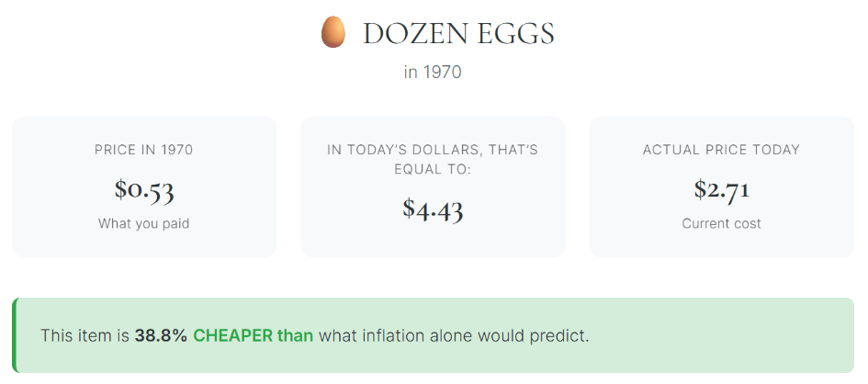The image size is (868, 384).
Task: Select the bold 38.8% figure
Action: pos(161,335)
